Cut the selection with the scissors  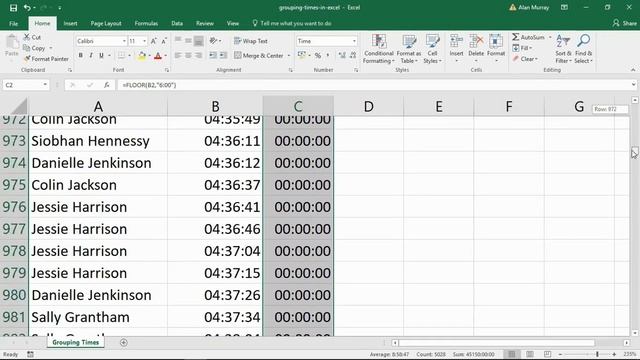click(x=27, y=37)
